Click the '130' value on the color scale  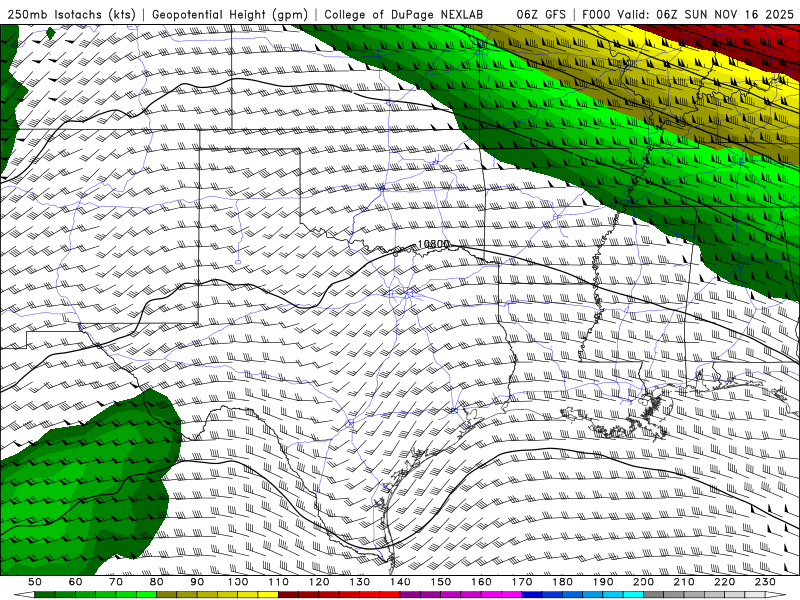coord(360,582)
